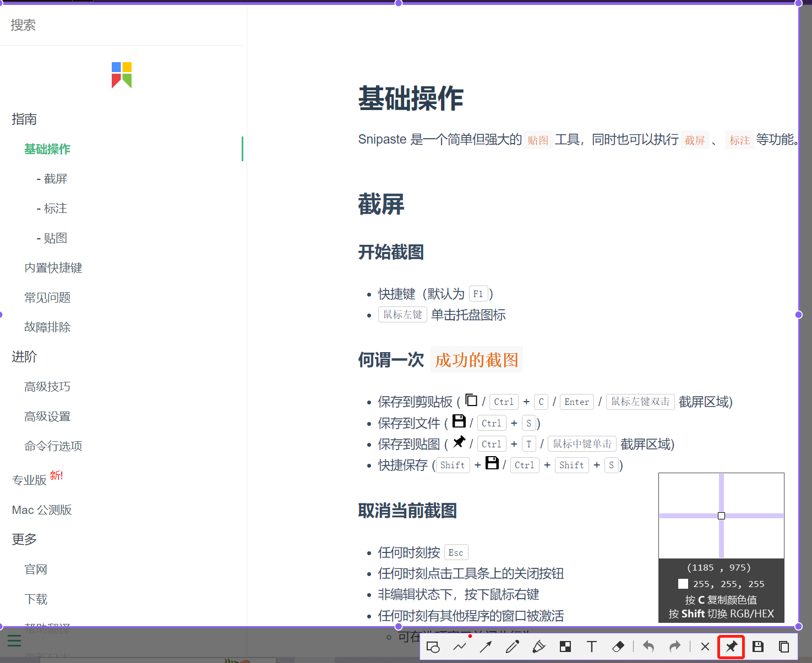Click the 鼠标左键双击 keycap
812x663 pixels.
pyautogui.click(x=640, y=402)
